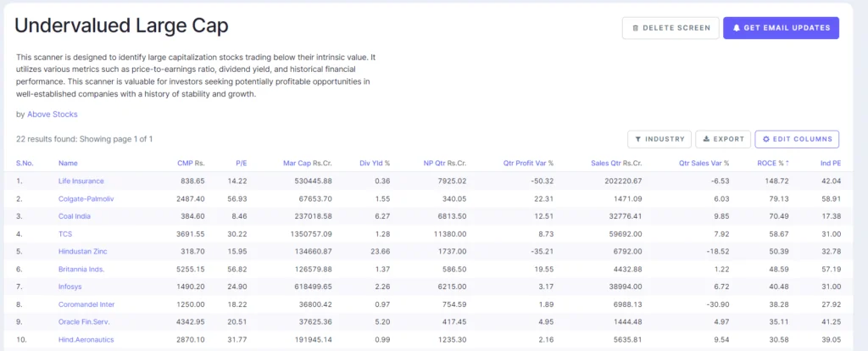
Task: Click Coromandel Inter sales var -30.90
Action: point(719,304)
